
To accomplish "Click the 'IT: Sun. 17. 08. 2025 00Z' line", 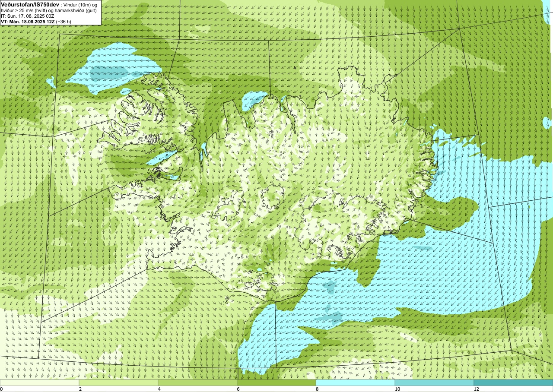I will click(x=28, y=16).
